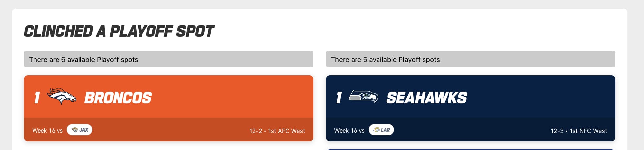644x150 pixels.
Task: Select the rank 1 number beside the Seahawks logo
Action: point(339,98)
